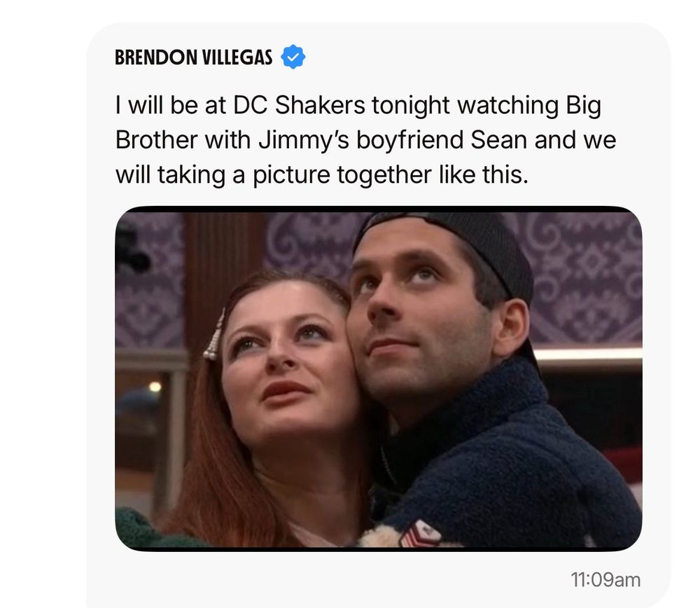The width and height of the screenshot is (700, 608).
Task: Select the words "DC Shakers" in the message
Action: pos(299,106)
